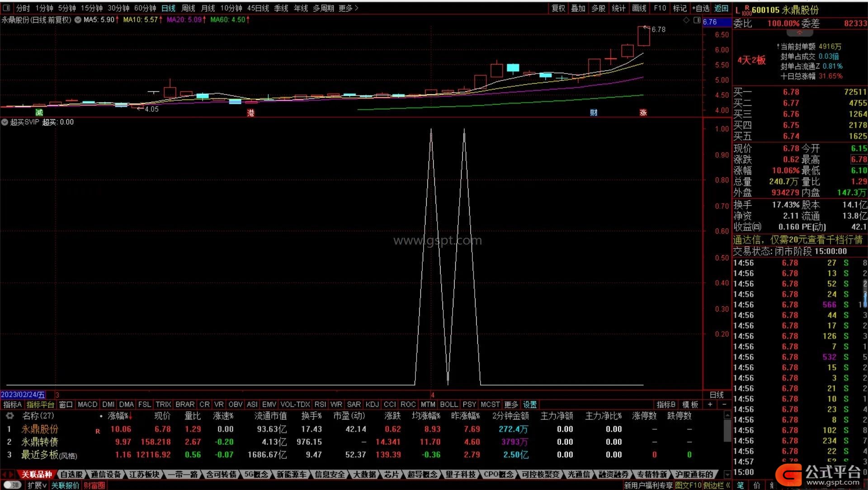
Task: Open the 关联品种 bottom tab
Action: click(x=37, y=474)
